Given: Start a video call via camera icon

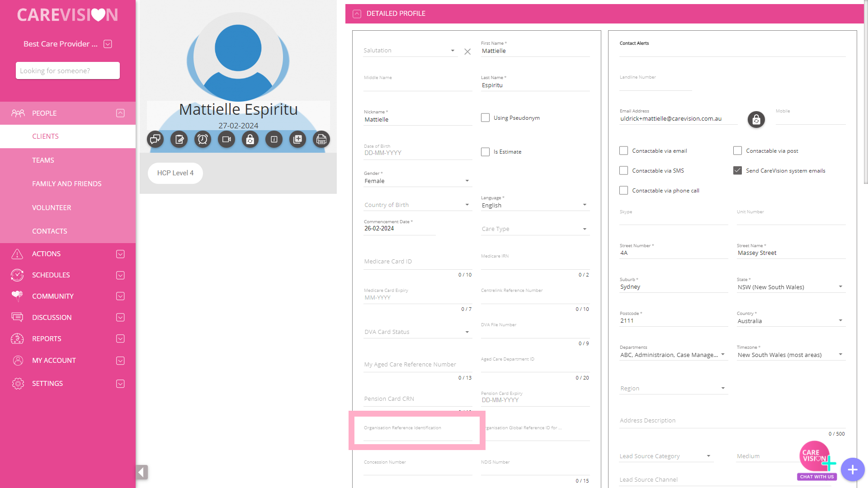Looking at the screenshot, I should (226, 139).
